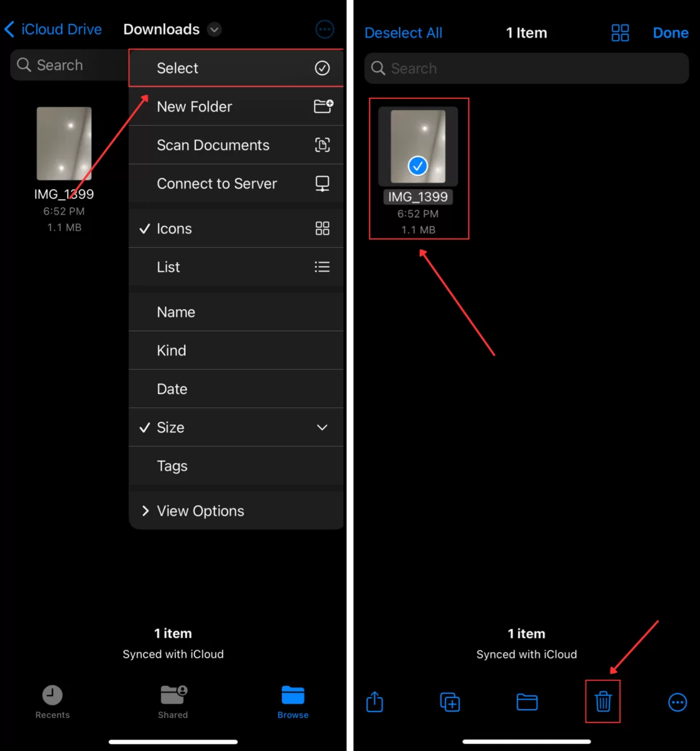The height and width of the screenshot is (751, 700).
Task: Open the Recents tab
Action: (x=53, y=702)
